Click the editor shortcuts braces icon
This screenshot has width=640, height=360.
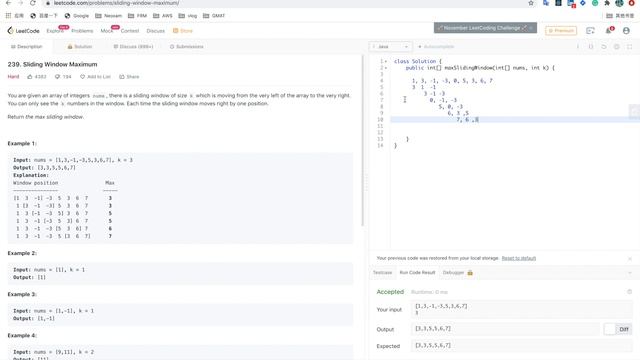[591, 47]
